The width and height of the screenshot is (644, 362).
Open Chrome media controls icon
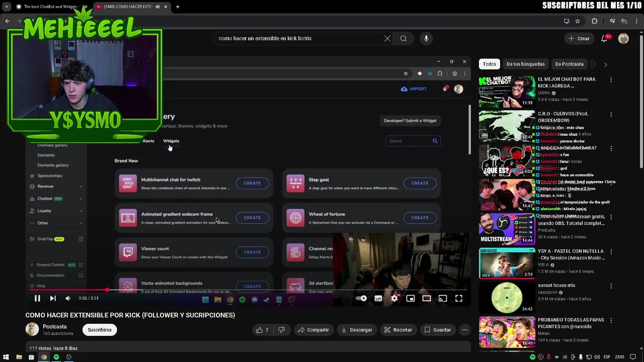[612, 21]
